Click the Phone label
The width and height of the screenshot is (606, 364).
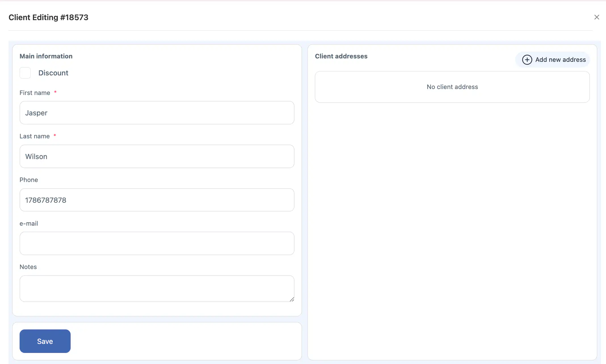pos(29,180)
